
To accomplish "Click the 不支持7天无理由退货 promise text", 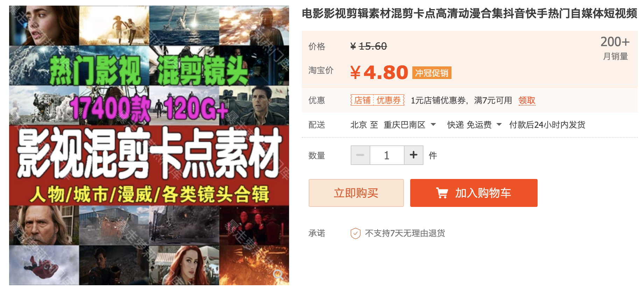I will pos(405,233).
